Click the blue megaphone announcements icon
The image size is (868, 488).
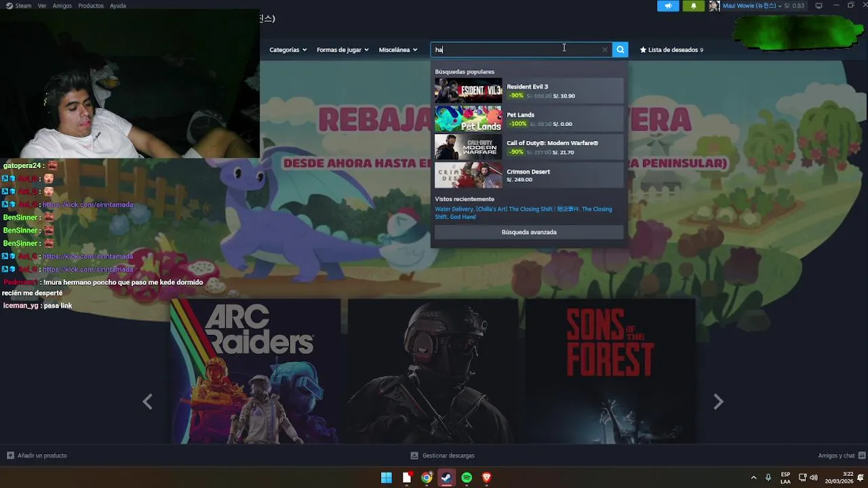tap(668, 5)
